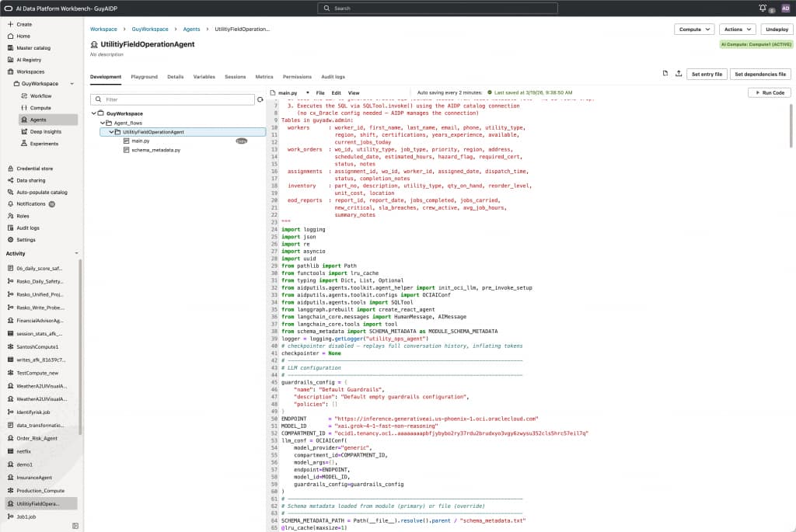Switch to the Playground tab
The height and width of the screenshot is (532, 796).
click(144, 77)
